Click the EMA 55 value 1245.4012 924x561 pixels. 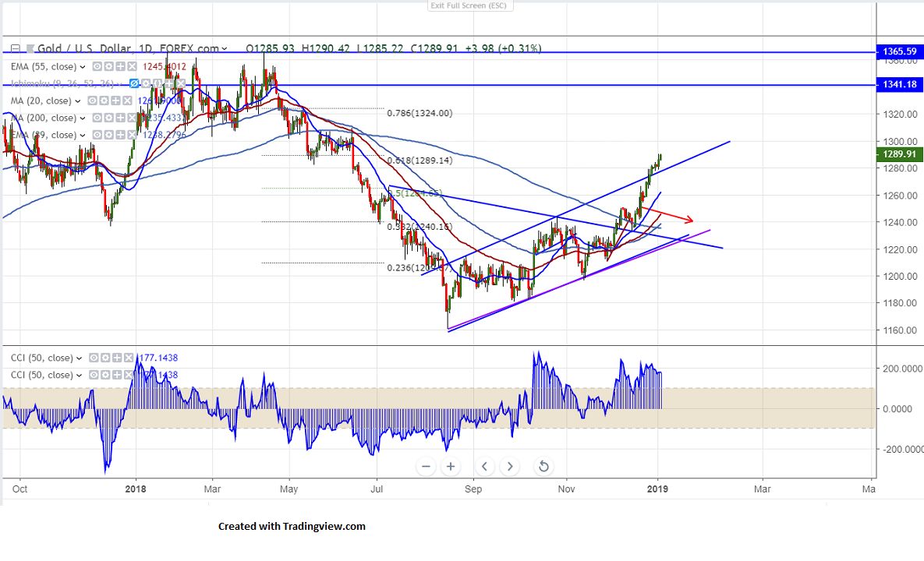click(165, 66)
